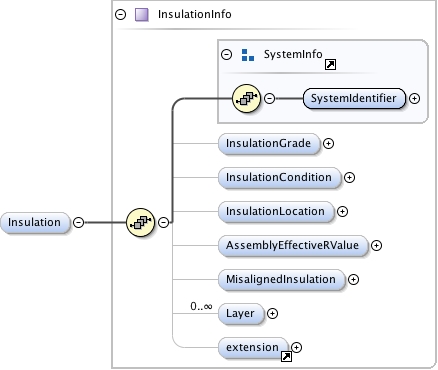This screenshot has width=438, height=370.
Task: Select the extension element node
Action: pos(253,347)
